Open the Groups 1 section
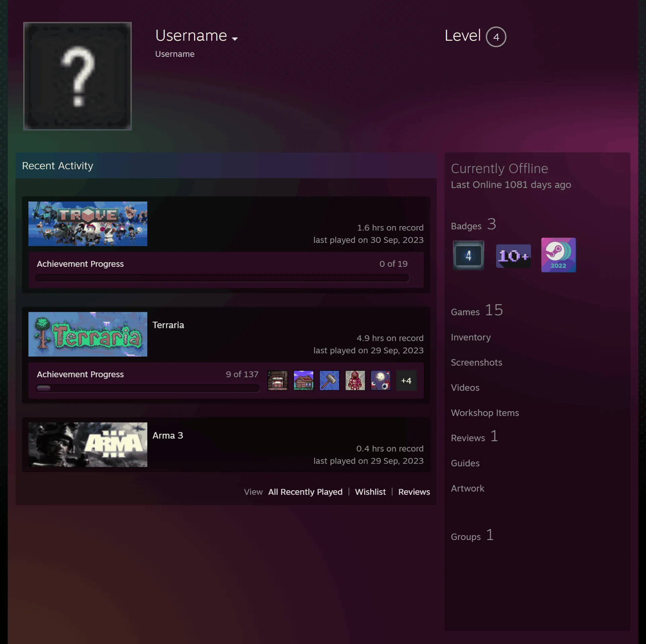The image size is (646, 644). click(x=472, y=536)
